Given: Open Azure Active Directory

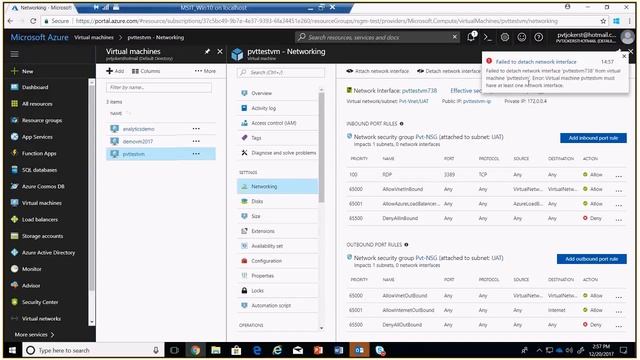Looking at the screenshot, I should click(48, 253).
